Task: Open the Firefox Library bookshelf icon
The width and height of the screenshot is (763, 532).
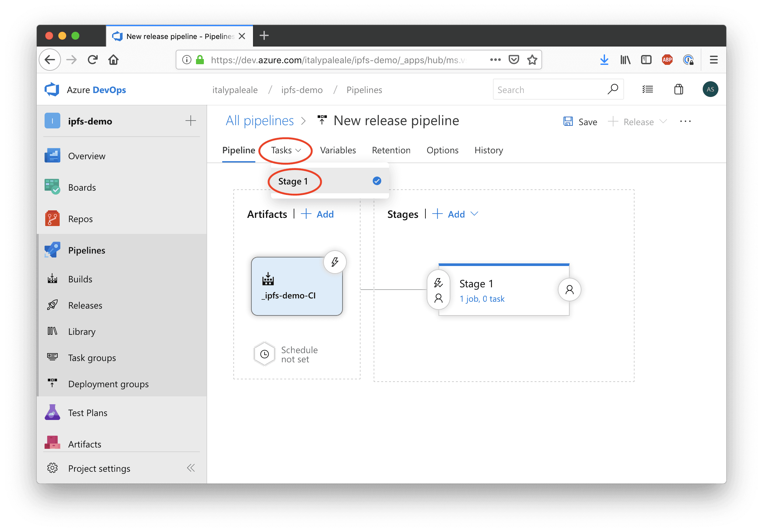Action: (625, 60)
